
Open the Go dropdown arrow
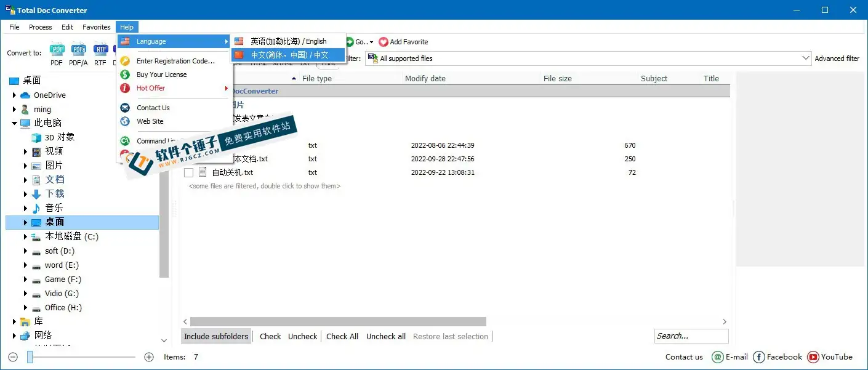click(371, 42)
